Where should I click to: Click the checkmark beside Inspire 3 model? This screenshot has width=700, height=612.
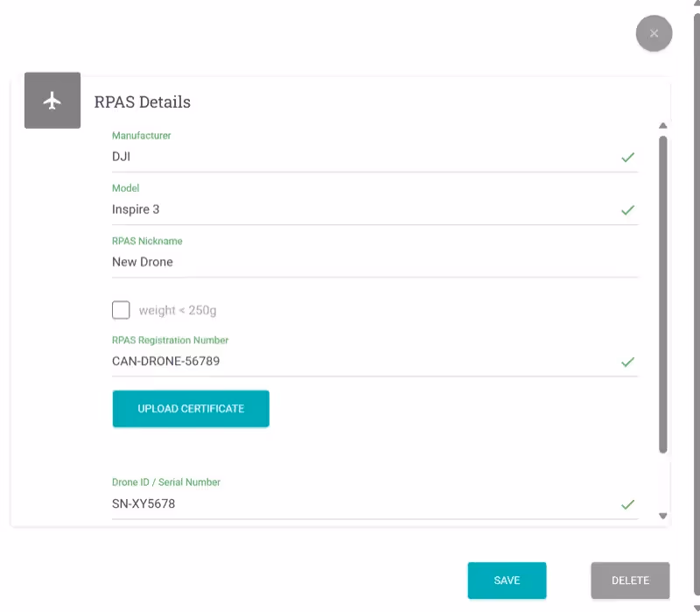tap(627, 210)
